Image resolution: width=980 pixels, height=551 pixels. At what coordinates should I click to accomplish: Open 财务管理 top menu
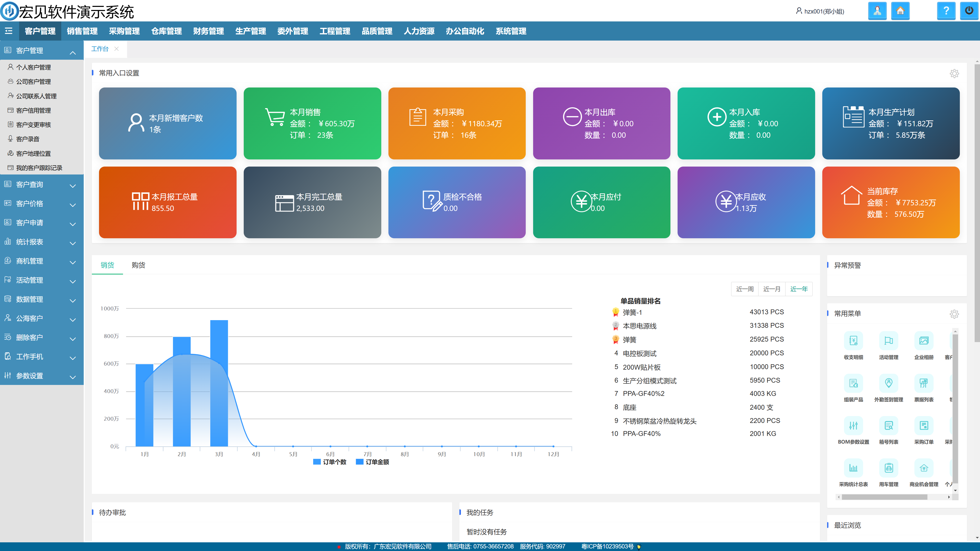(209, 31)
